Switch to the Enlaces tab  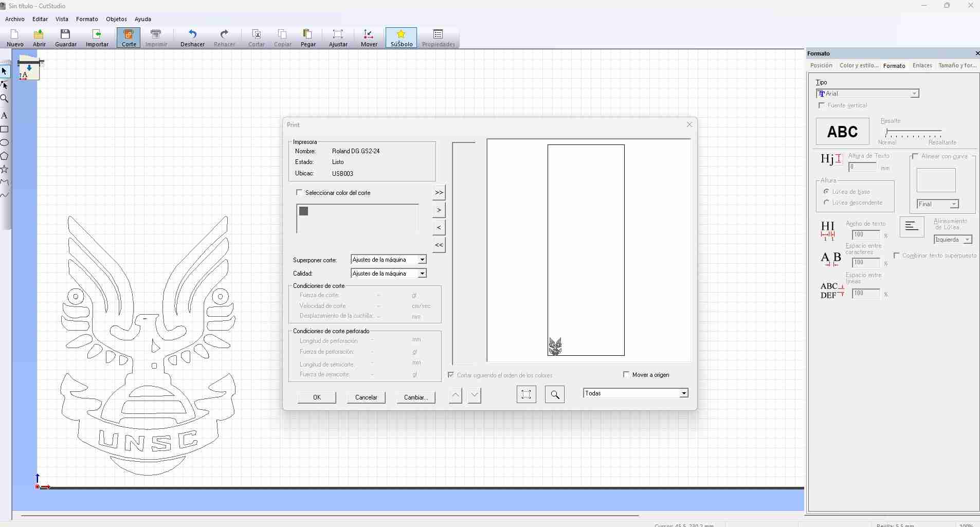pyautogui.click(x=922, y=66)
